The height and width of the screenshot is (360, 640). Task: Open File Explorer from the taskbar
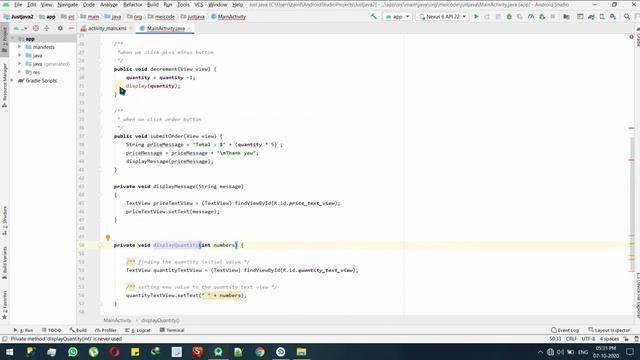[x=301, y=351]
